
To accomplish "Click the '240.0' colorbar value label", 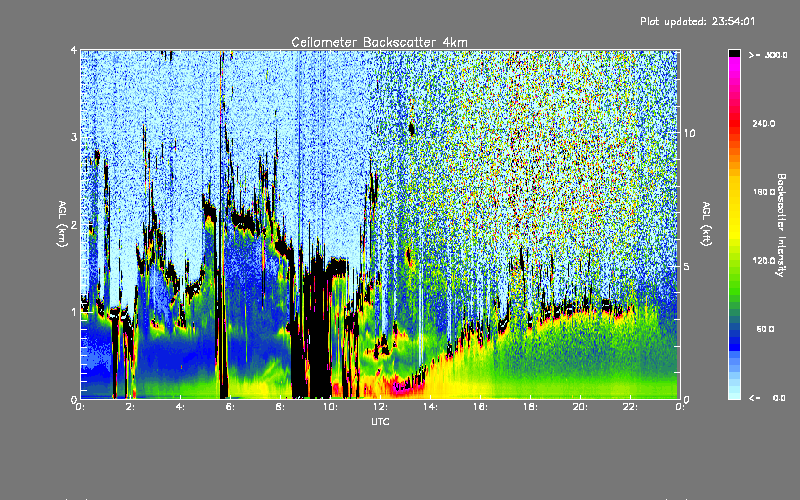I will [x=764, y=123].
